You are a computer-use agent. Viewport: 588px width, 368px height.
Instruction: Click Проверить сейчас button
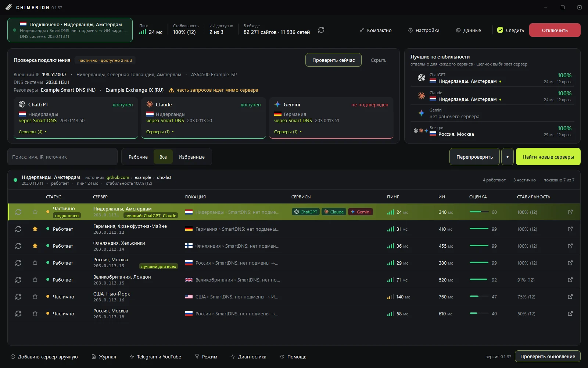333,60
